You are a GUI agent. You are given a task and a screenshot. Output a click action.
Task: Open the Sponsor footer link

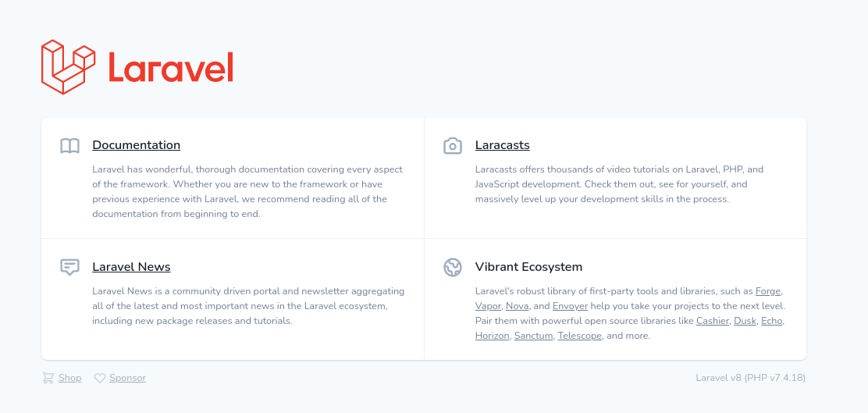click(x=127, y=378)
